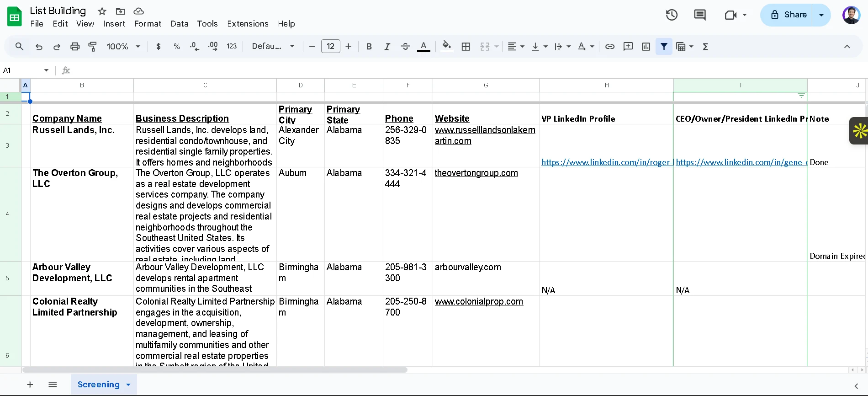Image resolution: width=868 pixels, height=396 pixels.
Task: Click the Share button
Action: coord(786,15)
